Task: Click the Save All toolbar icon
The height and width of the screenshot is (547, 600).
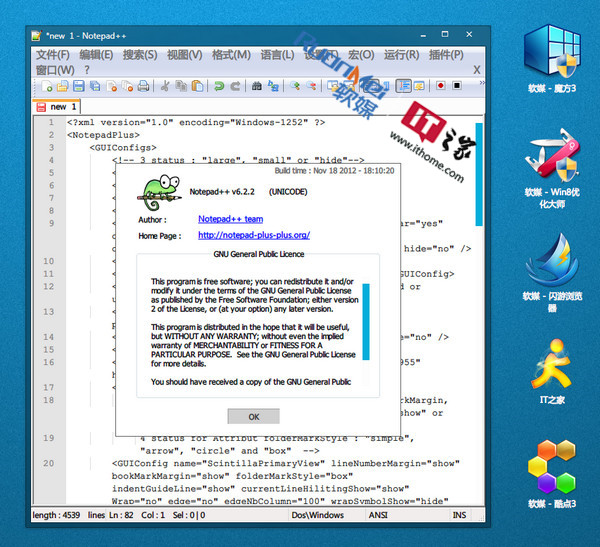Action: point(95,86)
